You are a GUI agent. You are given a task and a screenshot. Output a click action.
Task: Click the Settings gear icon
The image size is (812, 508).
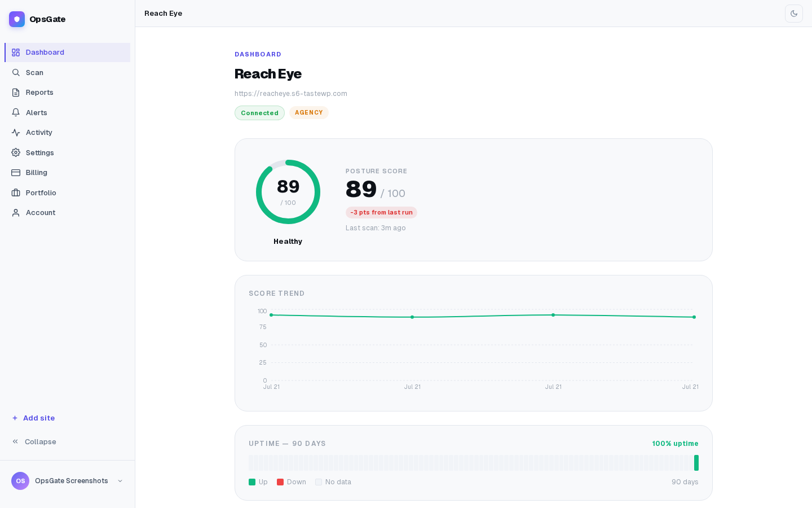coord(16,152)
